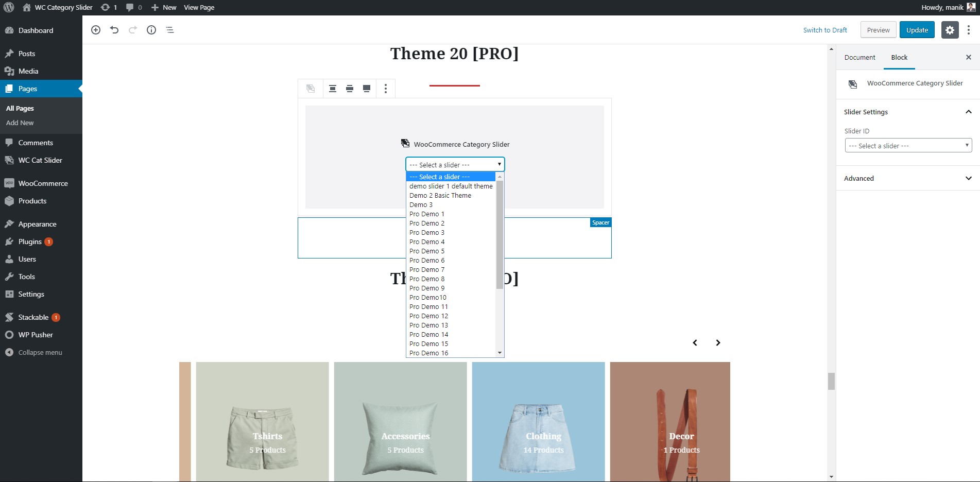980x482 pixels.
Task: Click the Clothing category slide
Action: tap(539, 422)
